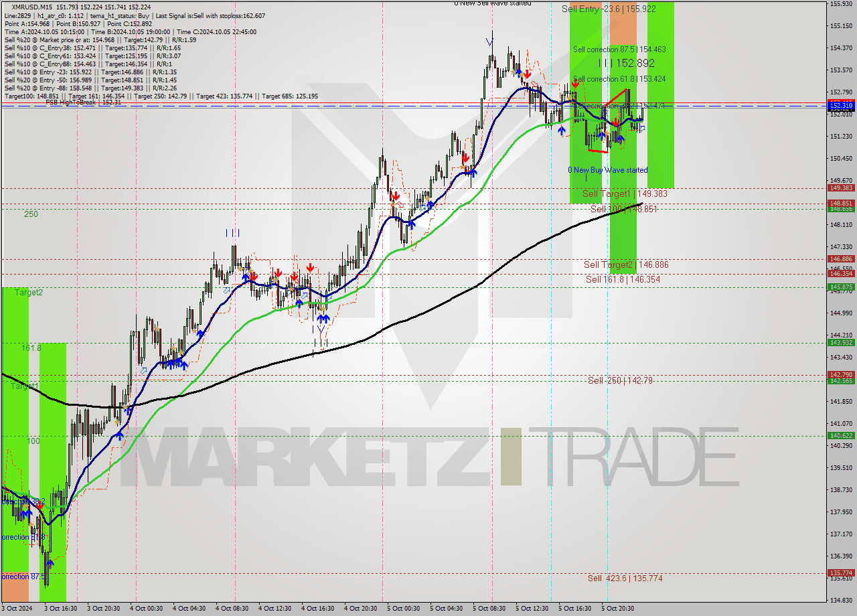Select the '4 Oct 16:30' time axis label
This screenshot has height=616, width=857.
click(319, 609)
